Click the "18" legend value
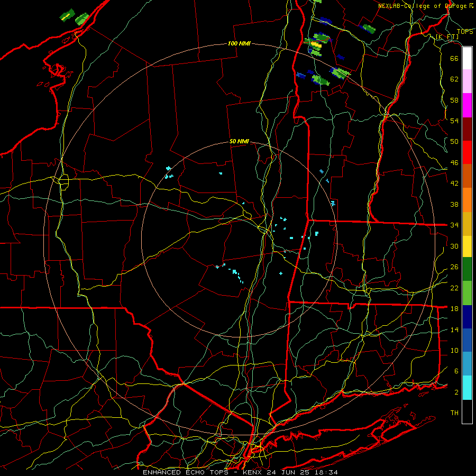Image resolution: width=476 pixels, height=476 pixels. pos(454,309)
